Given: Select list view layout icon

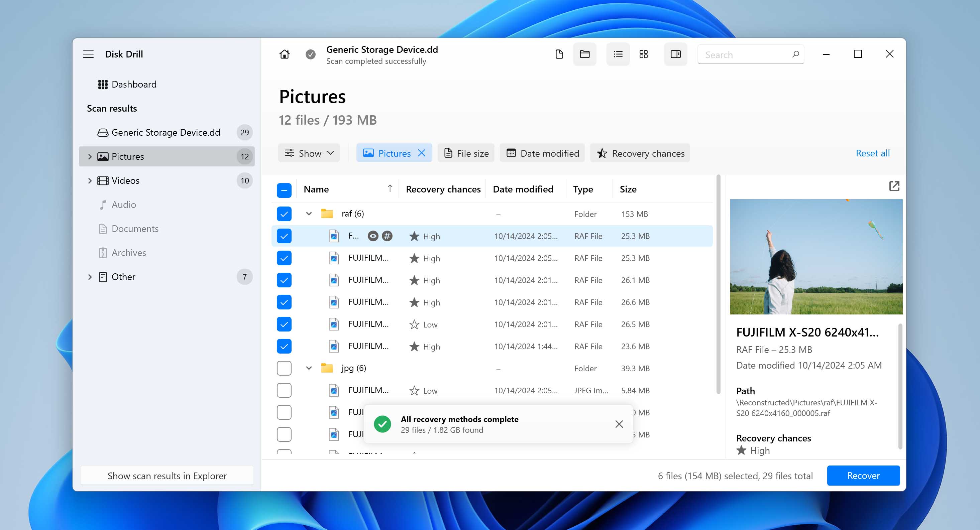Looking at the screenshot, I should click(618, 54).
